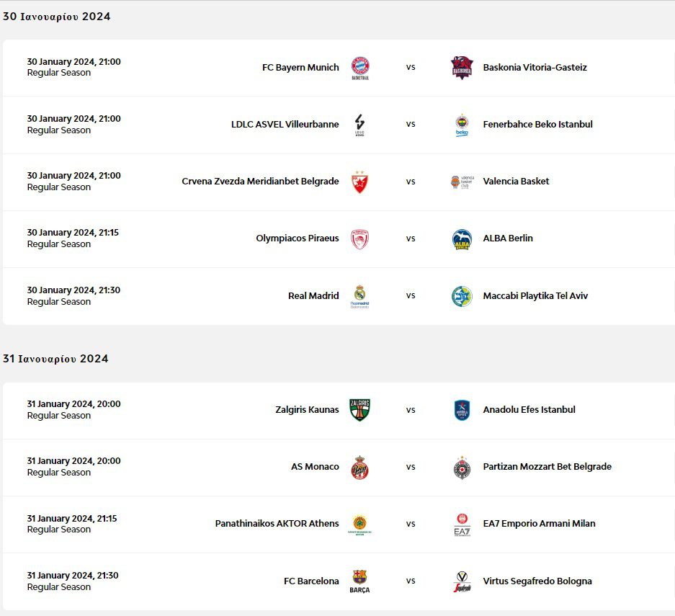The width and height of the screenshot is (675, 616).
Task: Click the ALBA Berlin logo
Action: (x=462, y=238)
